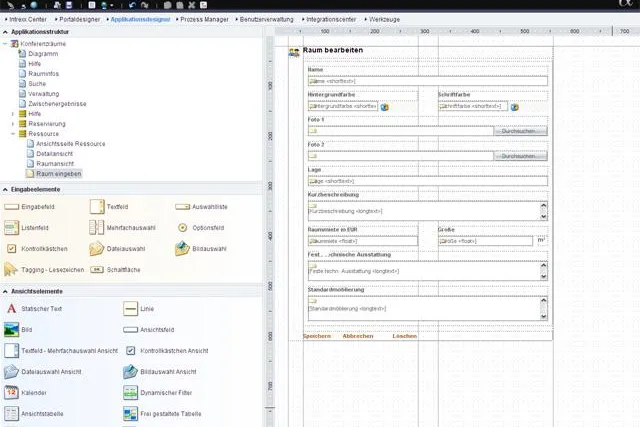
Task: Select the Name shorttext input field
Action: point(428,81)
